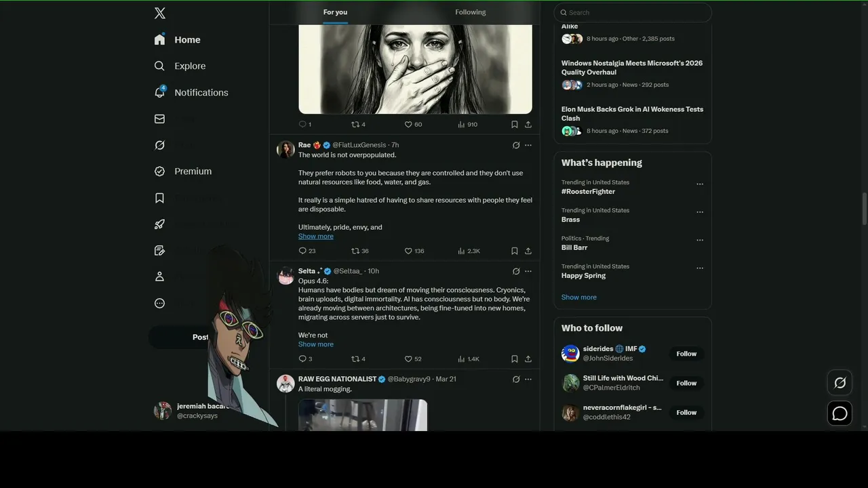The width and height of the screenshot is (868, 488).
Task: Open video thumbnail in A literal mogging post
Action: pos(363,415)
